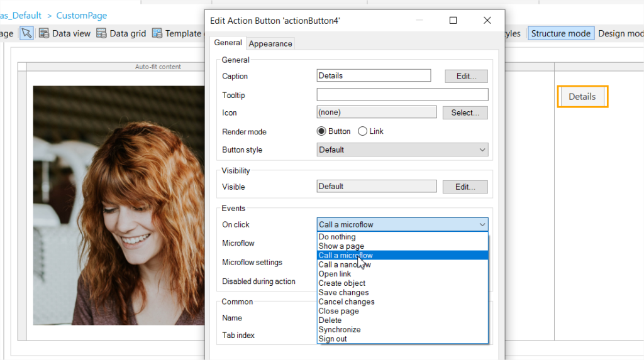
Task: Activate Structure mode
Action: point(560,33)
